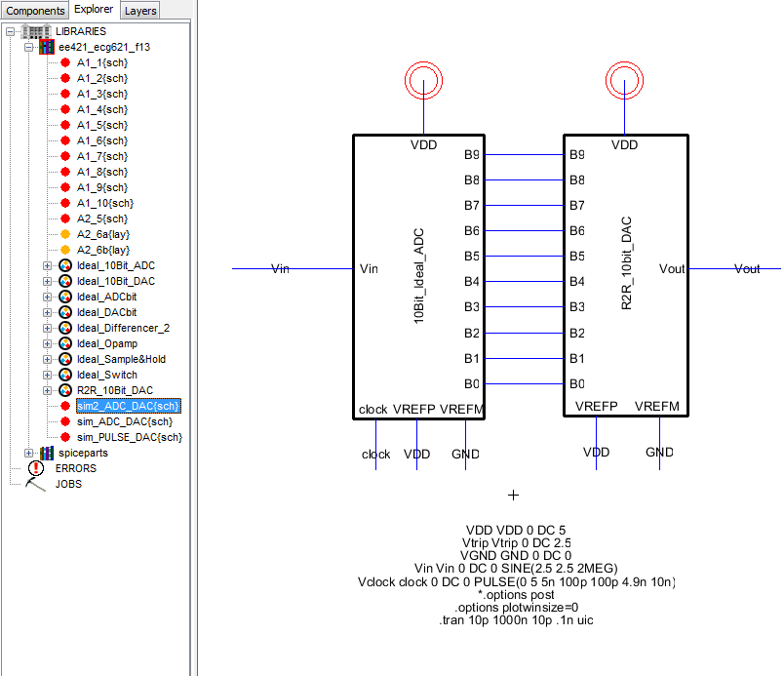Screen dimensions: 784x676
Task: Click the '.tran 10p 1000n 10p .1n uic' line
Action: point(516,620)
